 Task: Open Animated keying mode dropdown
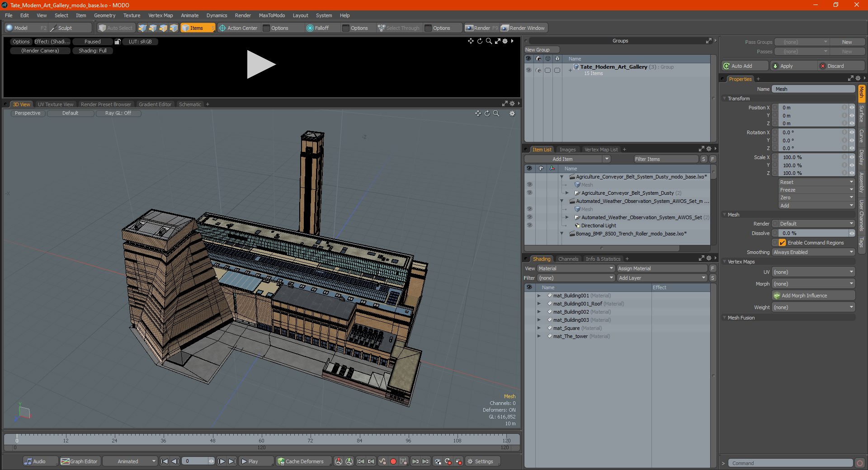130,461
